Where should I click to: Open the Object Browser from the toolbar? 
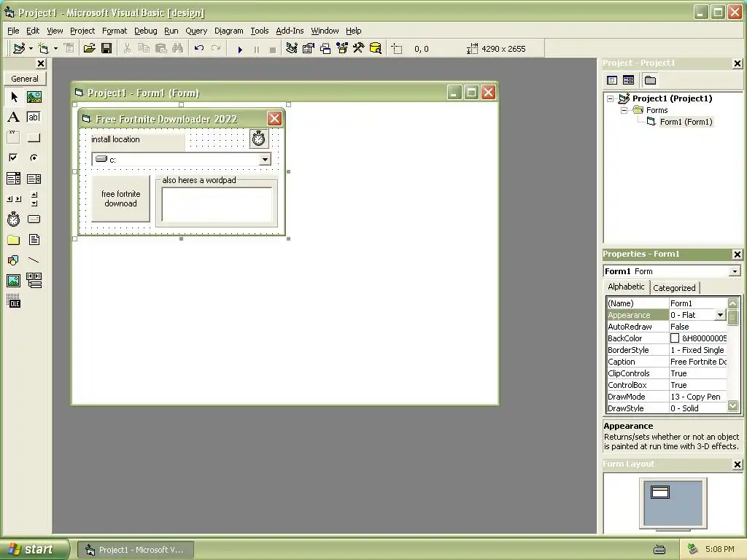(x=342, y=48)
